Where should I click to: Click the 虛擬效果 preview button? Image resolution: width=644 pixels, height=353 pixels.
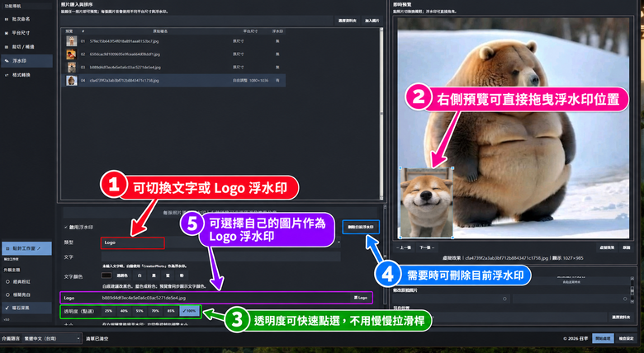(x=607, y=247)
